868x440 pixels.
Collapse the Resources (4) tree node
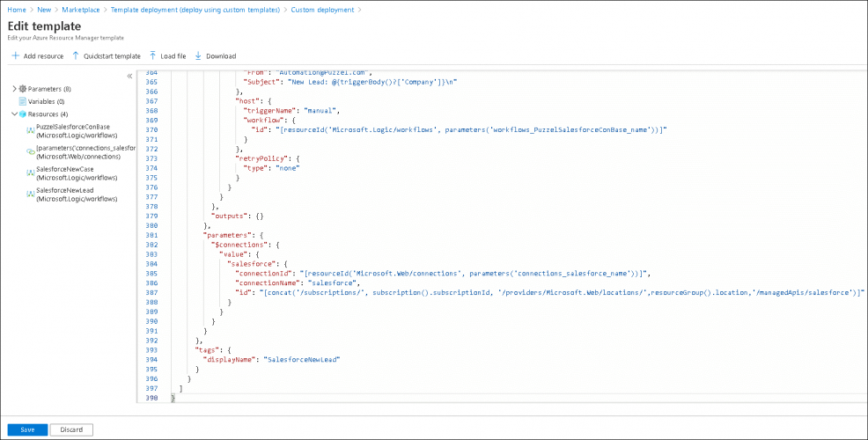[x=14, y=114]
